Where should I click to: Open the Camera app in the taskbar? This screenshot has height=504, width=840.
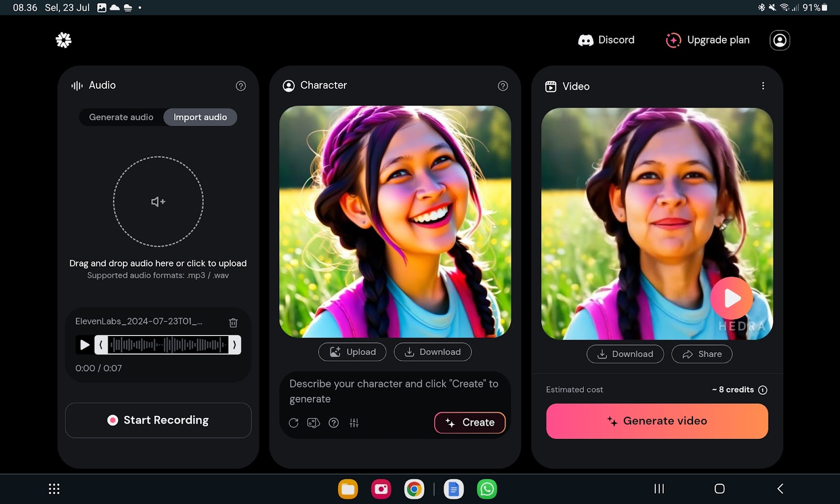point(381,489)
